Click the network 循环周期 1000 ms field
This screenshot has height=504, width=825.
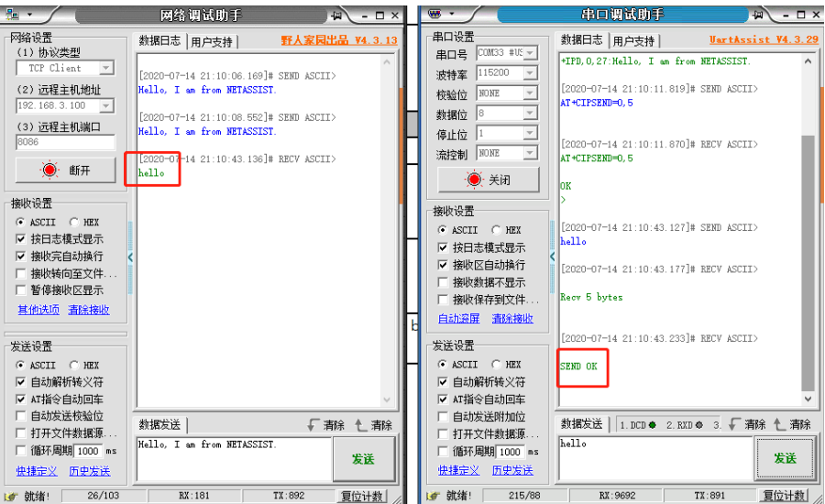tap(88, 451)
